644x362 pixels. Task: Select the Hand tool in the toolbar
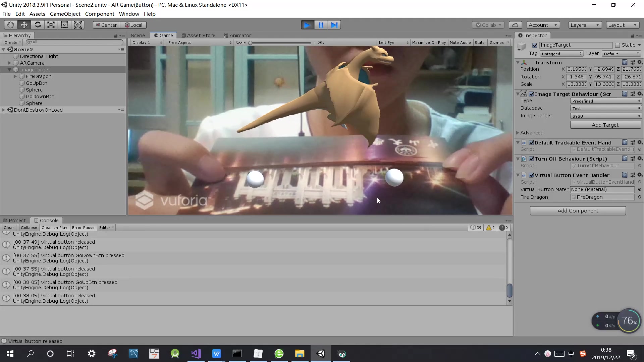click(10, 24)
